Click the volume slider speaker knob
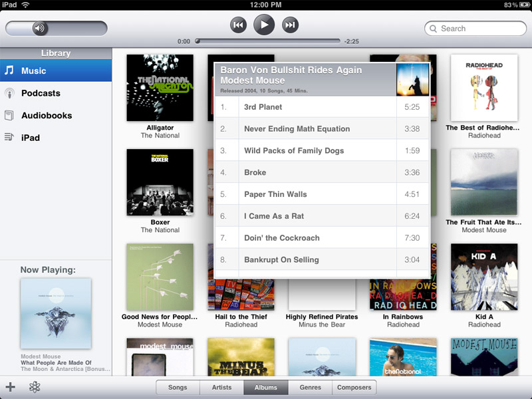Viewport: 532px width, 399px height. (40, 28)
